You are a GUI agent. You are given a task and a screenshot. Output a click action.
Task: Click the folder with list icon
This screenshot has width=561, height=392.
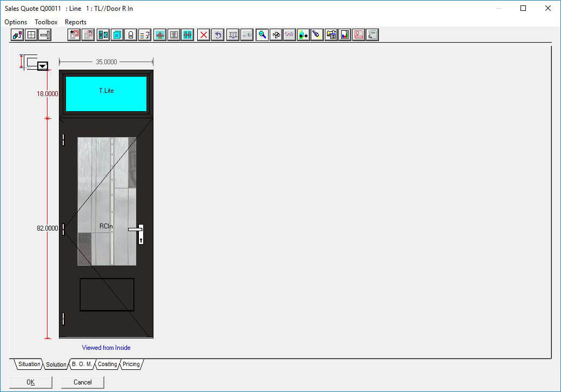331,35
